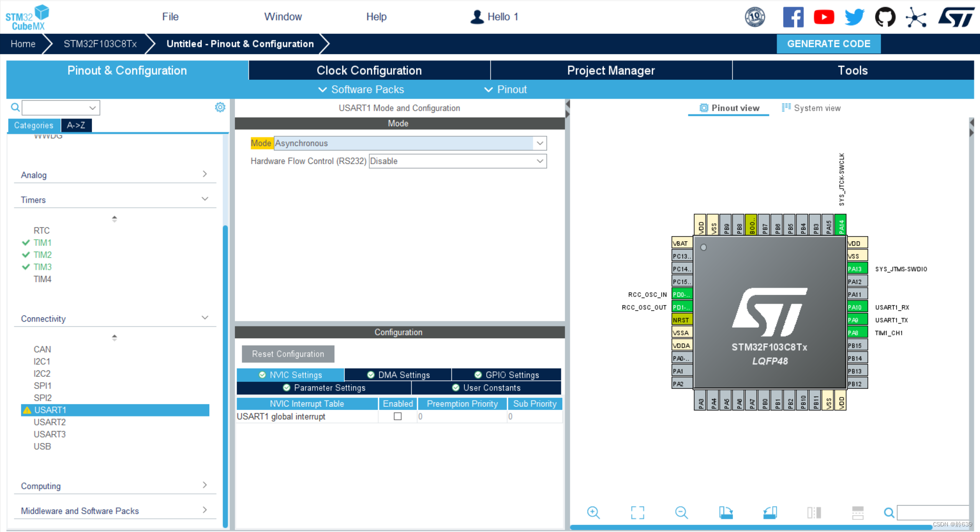Open the Parameter Settings tab

(324, 388)
